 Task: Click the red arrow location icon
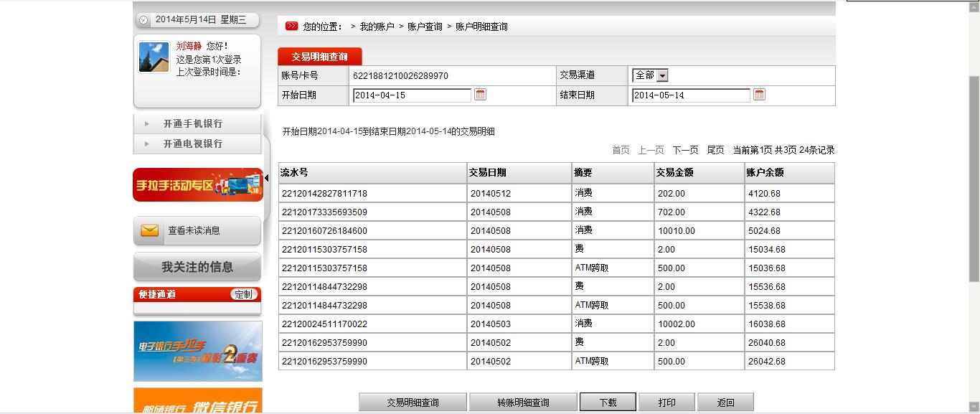tap(291, 27)
